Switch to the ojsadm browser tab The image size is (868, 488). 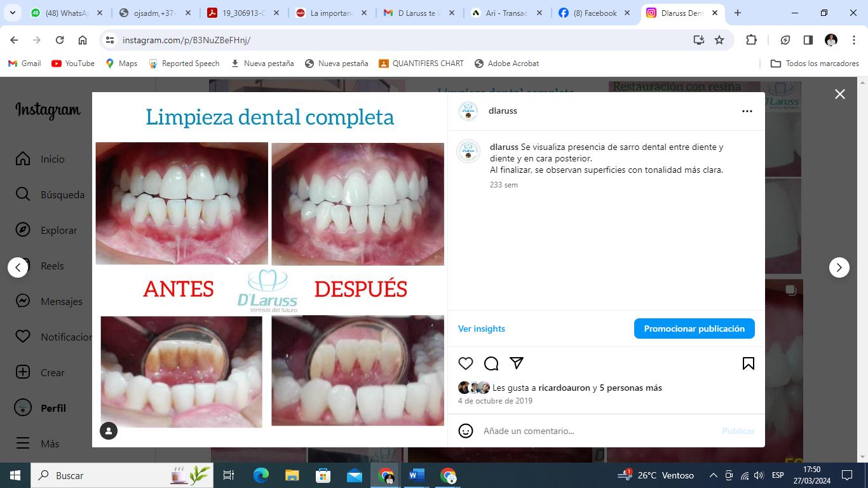click(x=156, y=13)
